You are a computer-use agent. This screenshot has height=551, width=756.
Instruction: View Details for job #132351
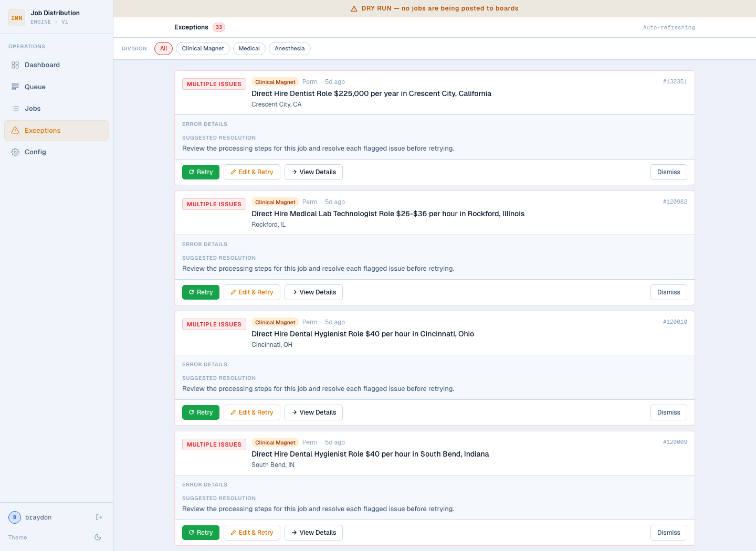coord(313,172)
